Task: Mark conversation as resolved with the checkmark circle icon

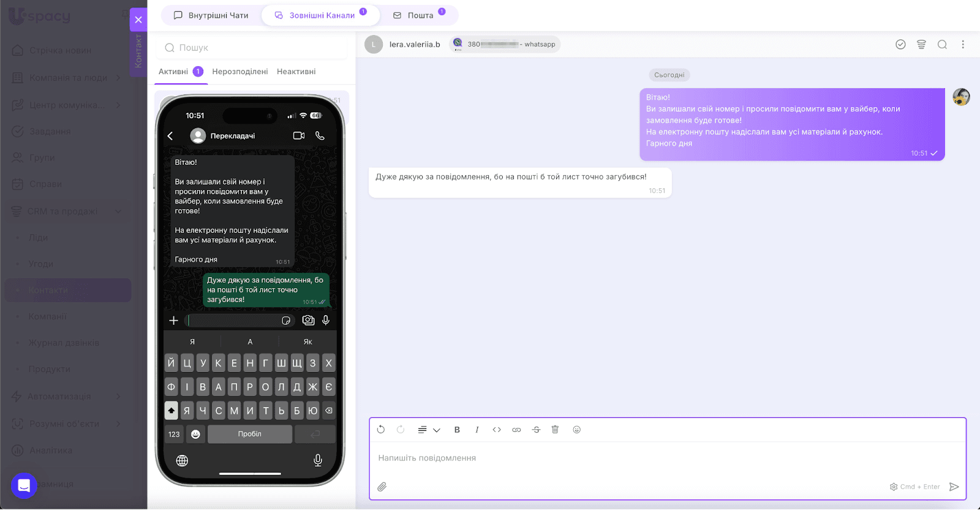Action: click(x=900, y=44)
